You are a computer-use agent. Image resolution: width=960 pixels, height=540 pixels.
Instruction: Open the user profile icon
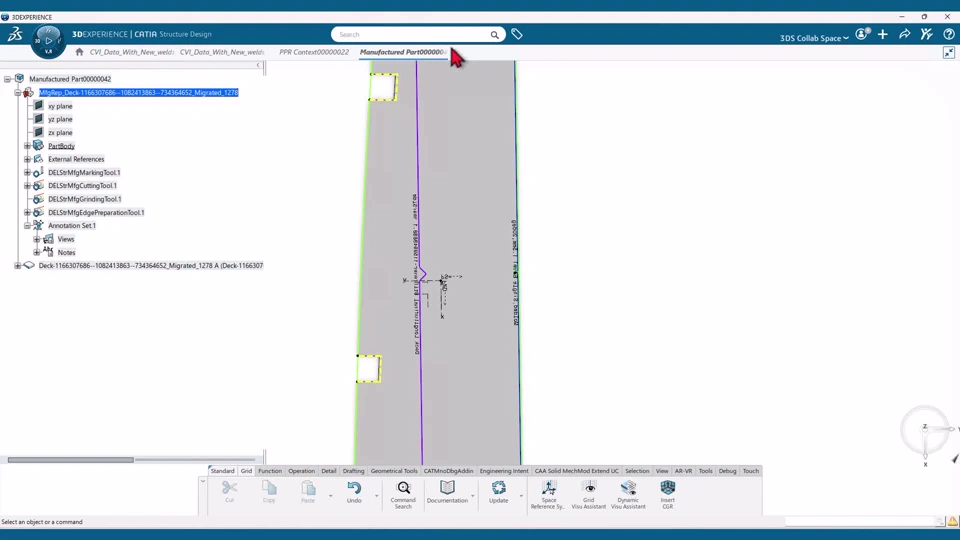click(862, 34)
